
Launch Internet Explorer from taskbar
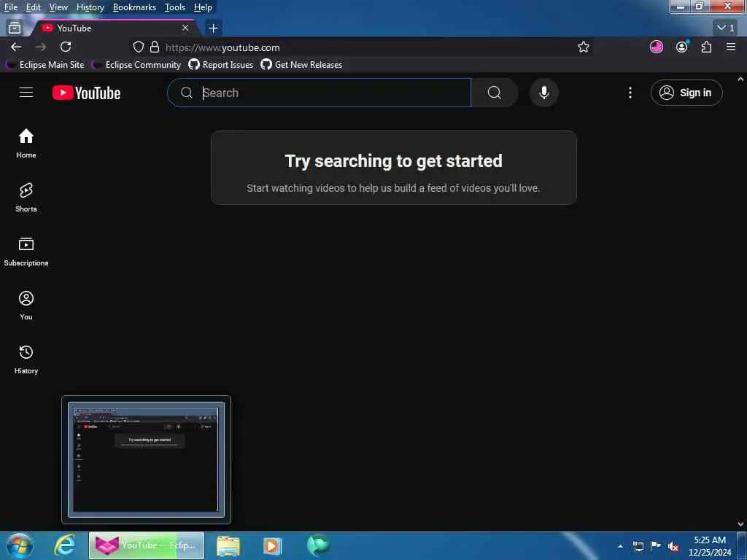point(64,545)
